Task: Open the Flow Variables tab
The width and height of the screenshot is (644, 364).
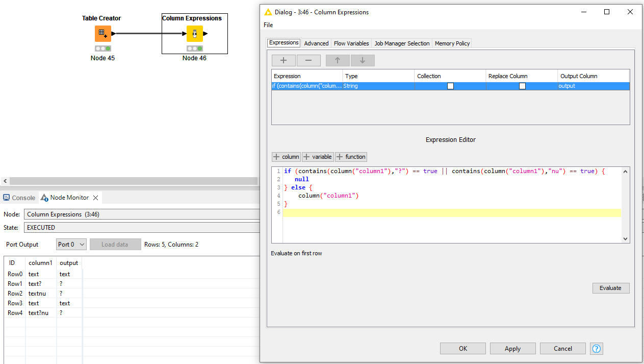Action: point(351,43)
